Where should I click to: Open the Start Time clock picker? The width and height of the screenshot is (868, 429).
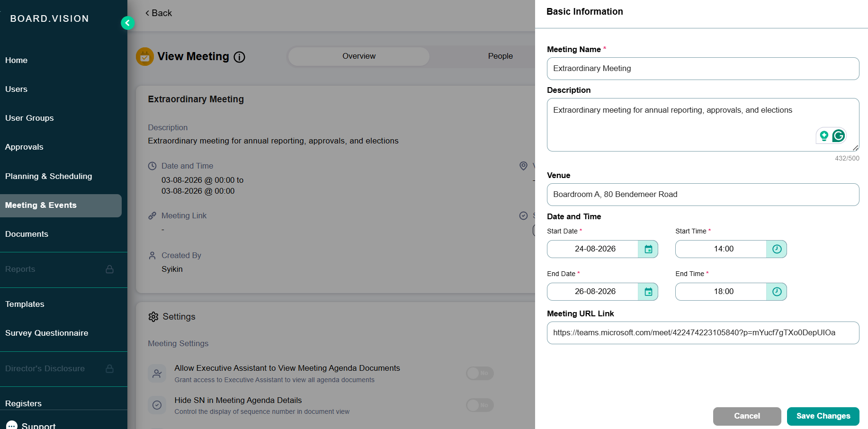pyautogui.click(x=777, y=249)
